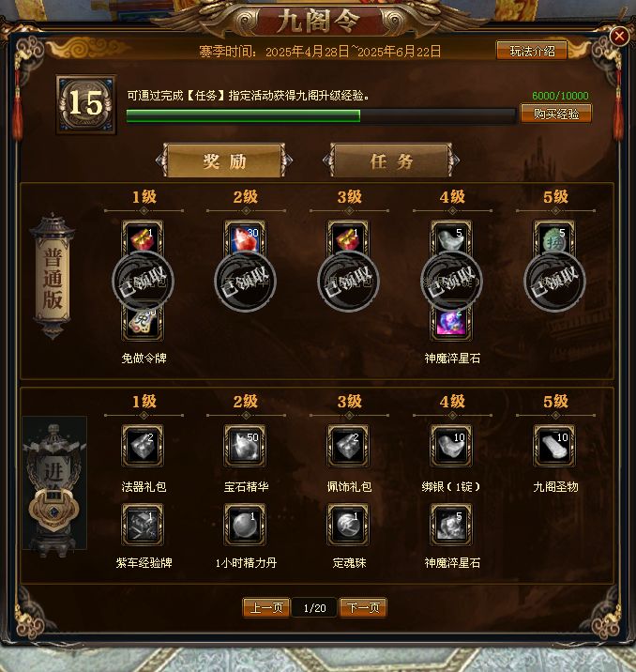
Task: Click the 购买经验 button
Action: 556,114
